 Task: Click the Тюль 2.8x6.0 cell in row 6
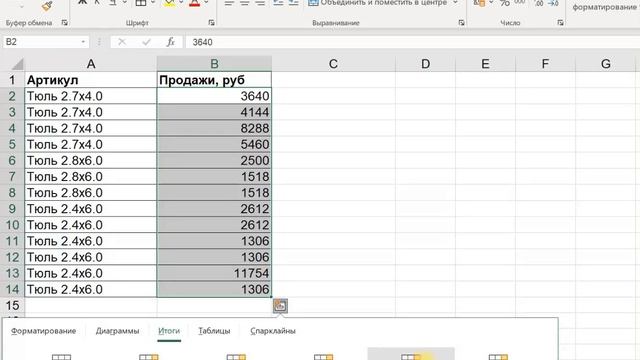click(x=91, y=160)
